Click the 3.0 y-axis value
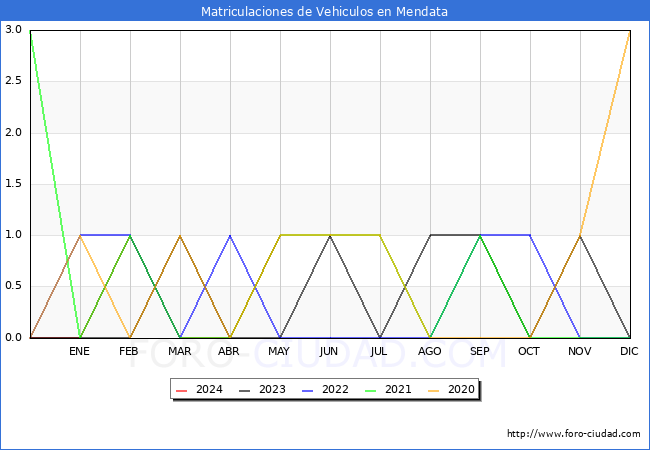 [x=13, y=29]
